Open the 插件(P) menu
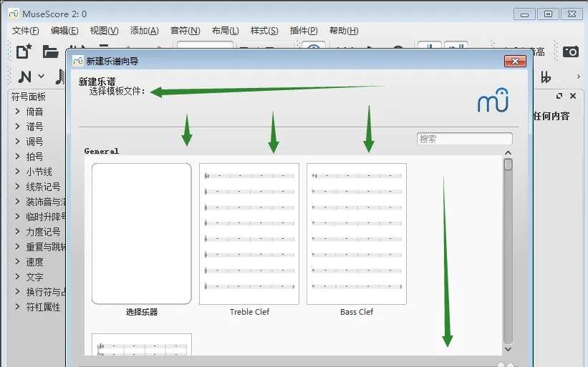 click(304, 31)
